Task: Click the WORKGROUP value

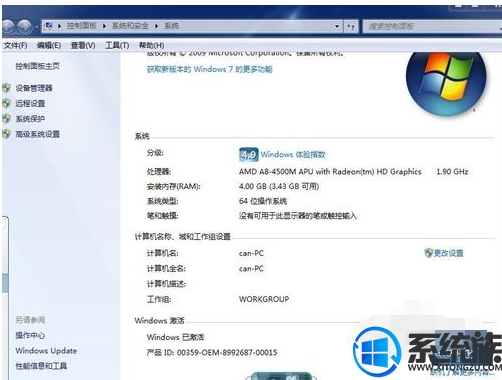Action: (x=264, y=299)
